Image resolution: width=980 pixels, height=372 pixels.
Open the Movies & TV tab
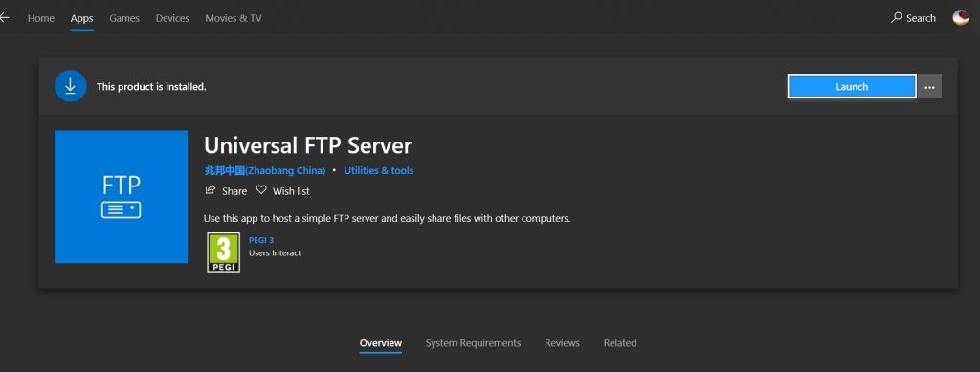(234, 18)
